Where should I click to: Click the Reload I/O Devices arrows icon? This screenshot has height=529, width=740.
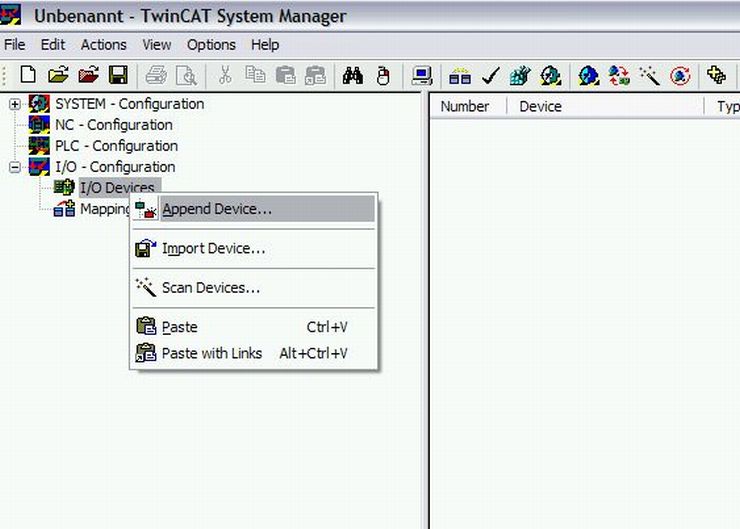619,75
